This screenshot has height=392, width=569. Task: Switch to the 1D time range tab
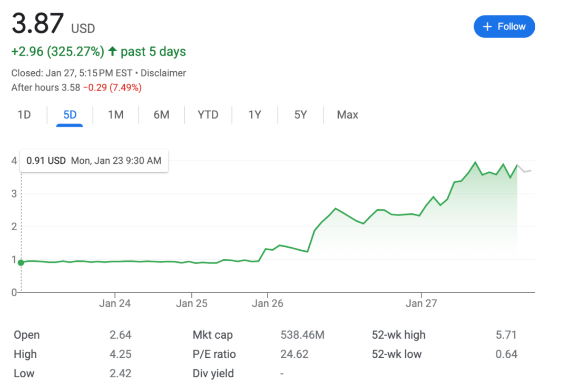24,115
